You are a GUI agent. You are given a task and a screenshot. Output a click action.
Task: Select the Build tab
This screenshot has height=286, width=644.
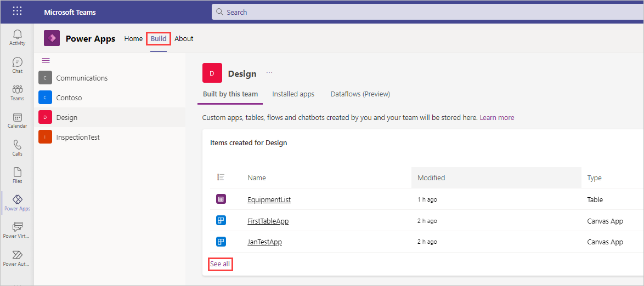click(159, 38)
